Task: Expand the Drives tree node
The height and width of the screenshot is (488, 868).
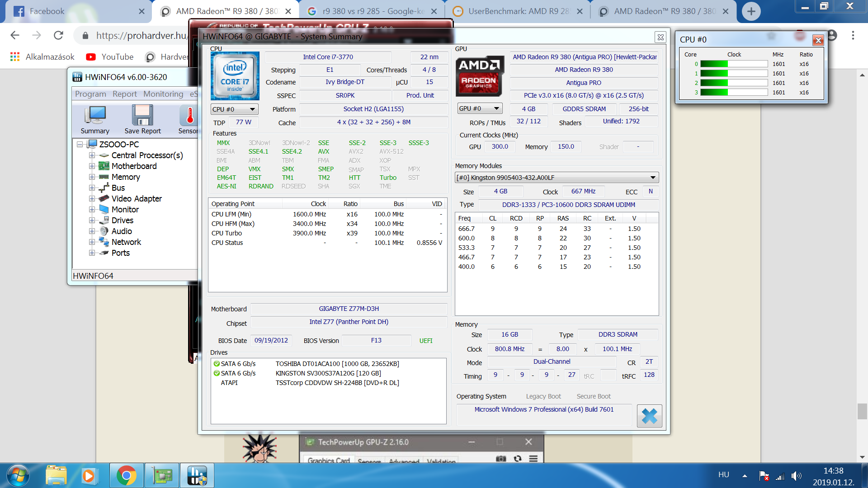Action: 92,221
